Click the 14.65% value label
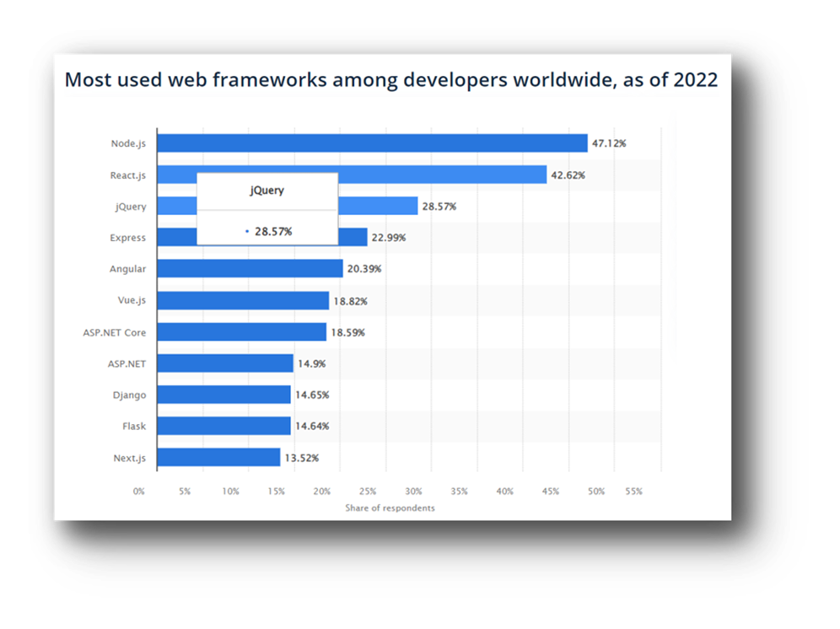Screen dimensions: 840x629 pyautogui.click(x=312, y=395)
